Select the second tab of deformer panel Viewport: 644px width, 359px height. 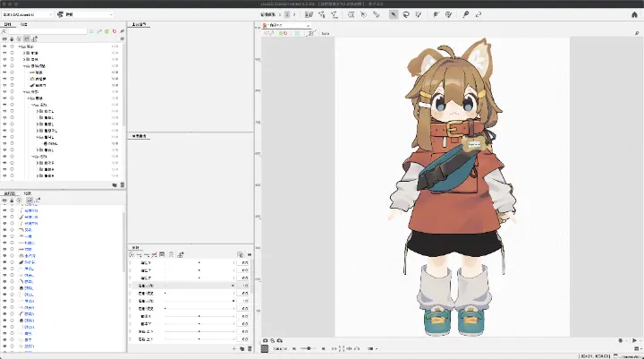pyautogui.click(x=28, y=192)
